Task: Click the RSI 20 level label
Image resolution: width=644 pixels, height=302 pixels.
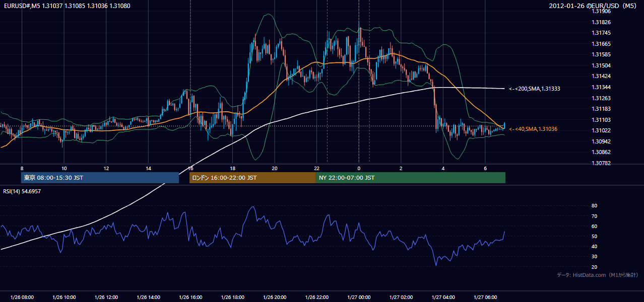Action: coord(594,267)
